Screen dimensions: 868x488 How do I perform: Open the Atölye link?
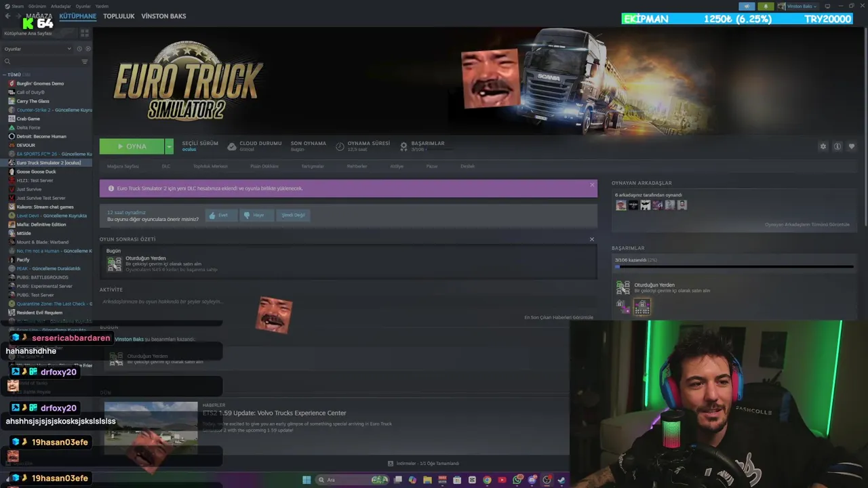397,166
